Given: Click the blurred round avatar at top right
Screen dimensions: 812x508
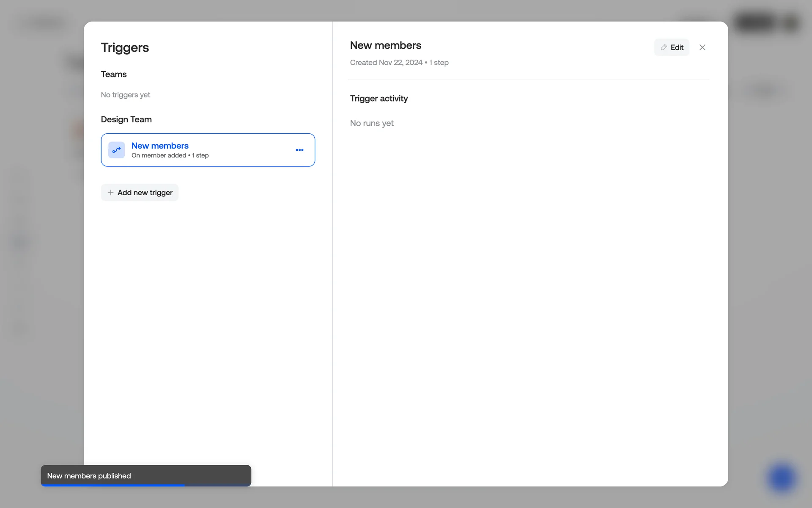Looking at the screenshot, I should pyautogui.click(x=790, y=23).
